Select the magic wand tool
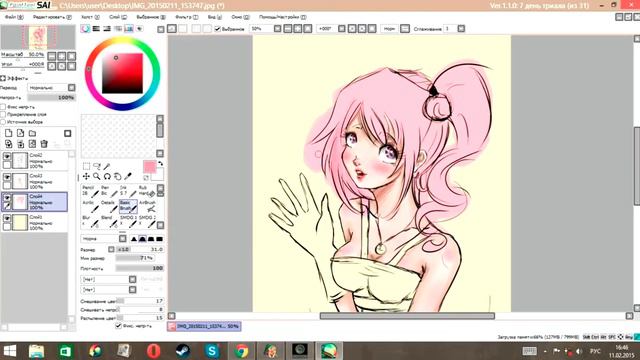The width and height of the screenshot is (640, 360). tap(107, 166)
